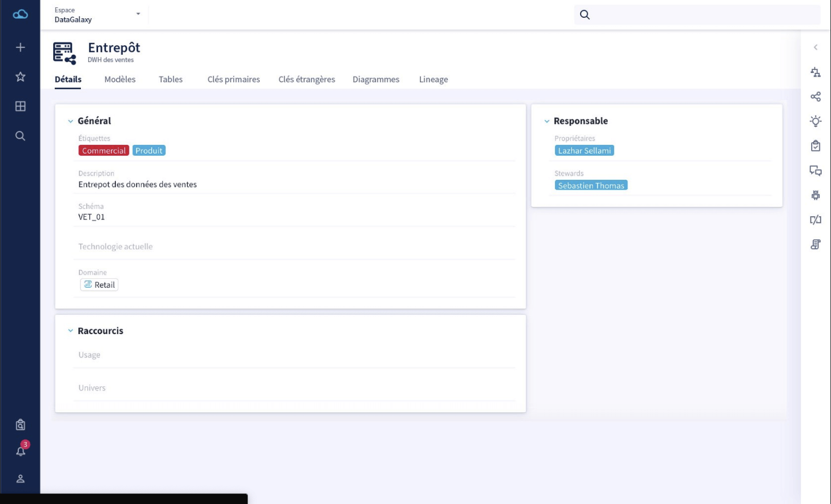831x504 pixels.
Task: Switch to the Tables tab
Action: click(171, 79)
